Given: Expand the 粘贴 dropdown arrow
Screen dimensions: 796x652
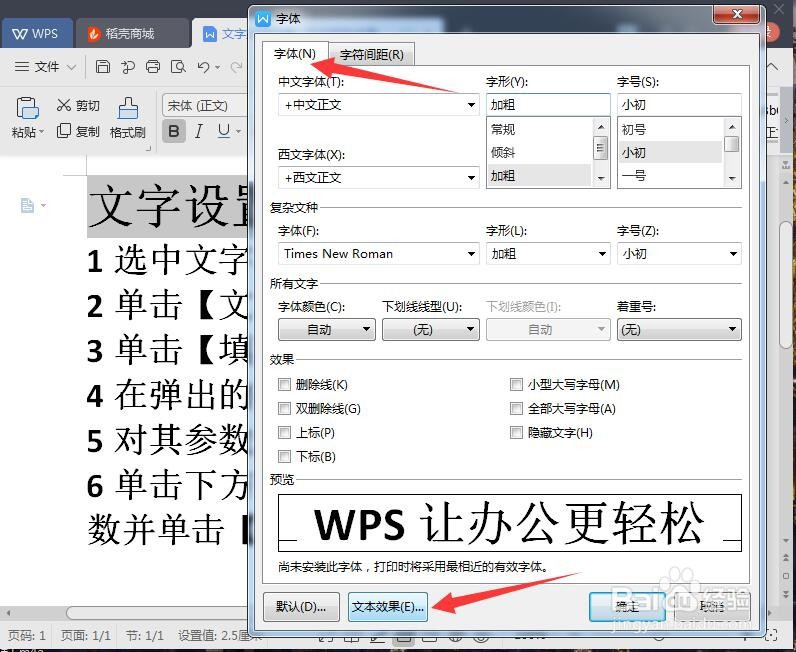Looking at the screenshot, I should [42, 132].
